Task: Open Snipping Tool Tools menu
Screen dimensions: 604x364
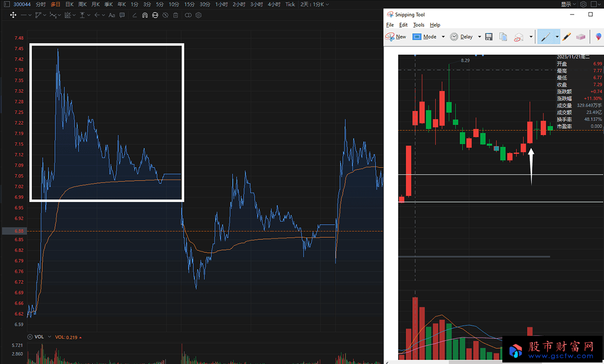Action: (419, 25)
